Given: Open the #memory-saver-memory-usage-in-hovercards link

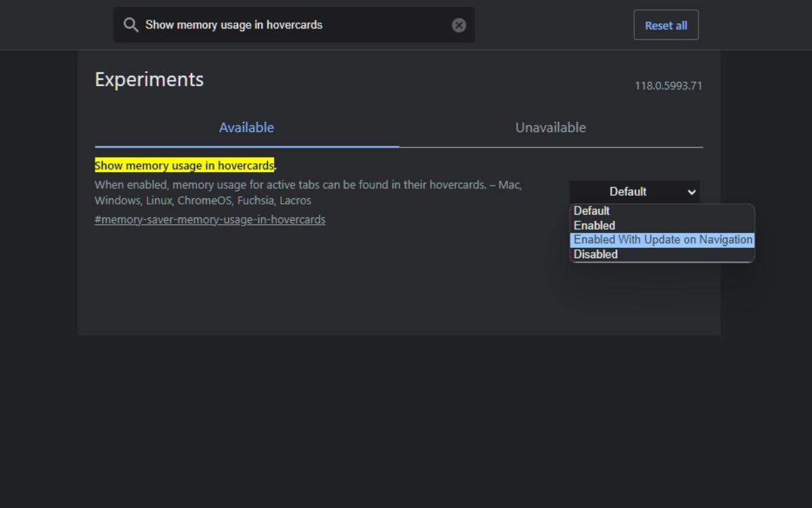Looking at the screenshot, I should pyautogui.click(x=210, y=219).
